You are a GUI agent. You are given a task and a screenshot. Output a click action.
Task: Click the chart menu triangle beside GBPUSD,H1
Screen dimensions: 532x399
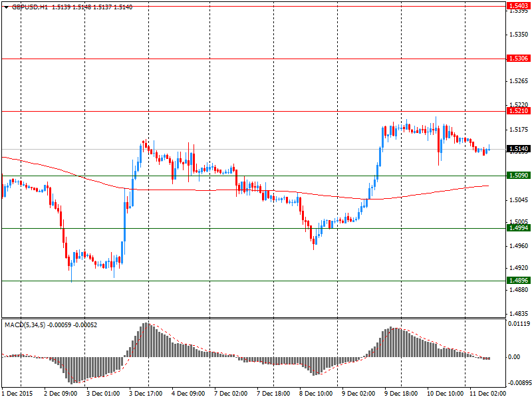7,7
